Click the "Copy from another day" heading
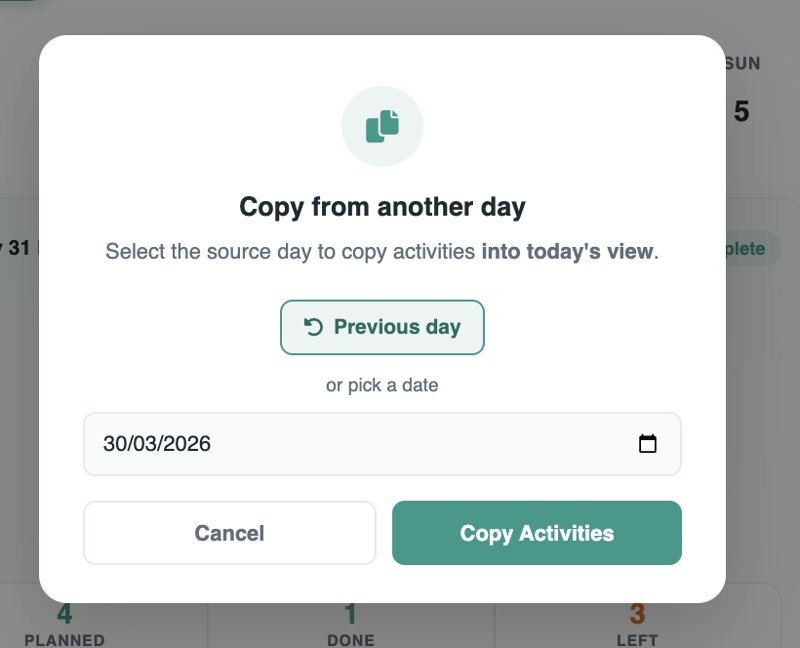This screenshot has width=800, height=648. click(x=382, y=207)
